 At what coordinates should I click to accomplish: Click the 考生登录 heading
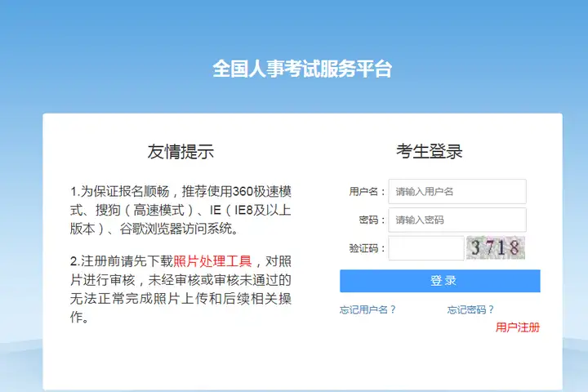[430, 152]
